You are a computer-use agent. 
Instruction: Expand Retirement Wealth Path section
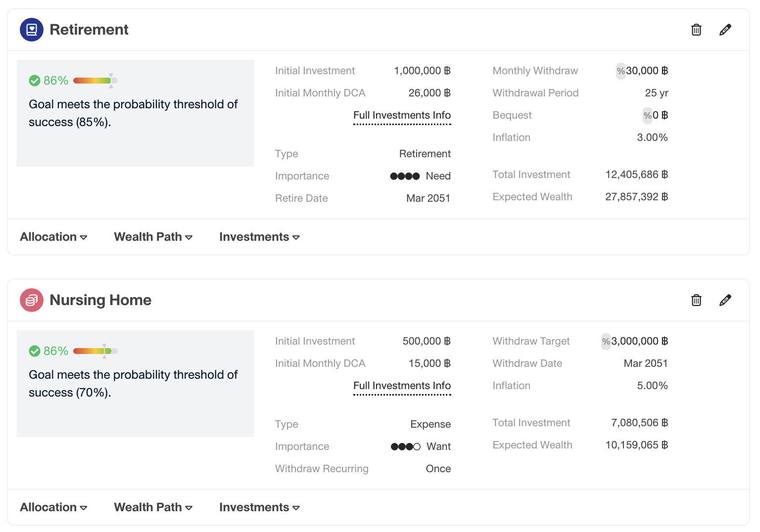pyautogui.click(x=153, y=237)
